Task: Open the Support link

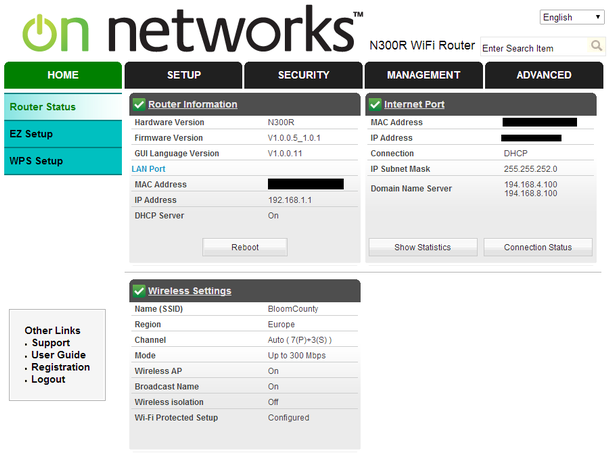Action: pos(51,343)
